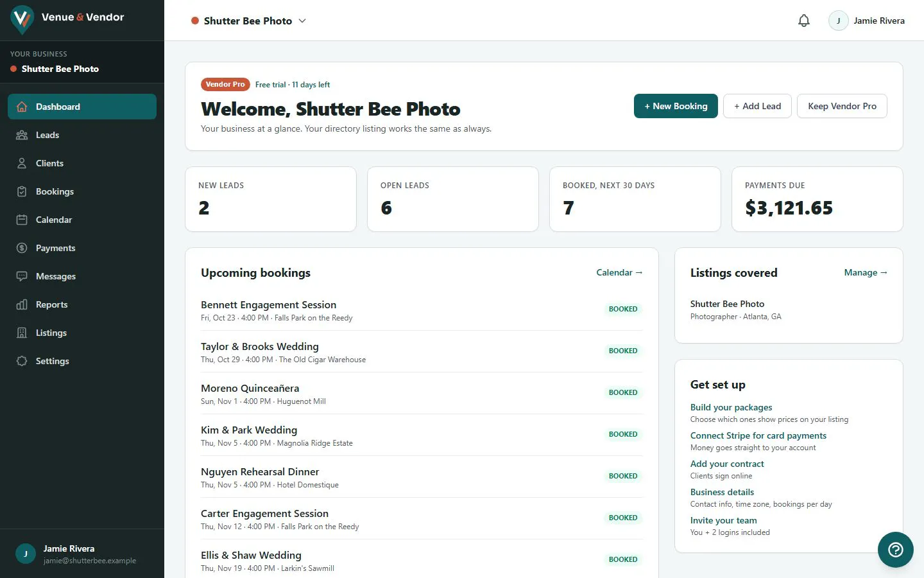Click jamie@shutterbee.example email in sidebar
Screen dimensions: 924x578
pyautogui.click(x=90, y=561)
